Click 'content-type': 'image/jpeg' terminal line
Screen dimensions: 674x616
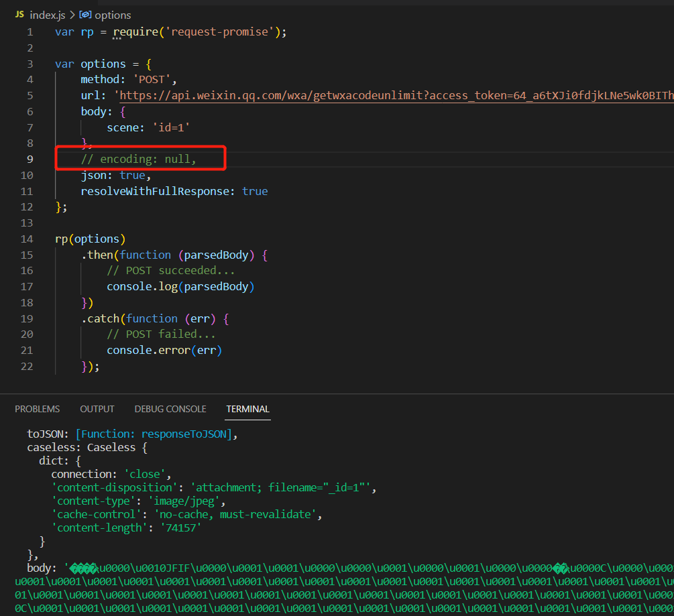click(x=138, y=501)
